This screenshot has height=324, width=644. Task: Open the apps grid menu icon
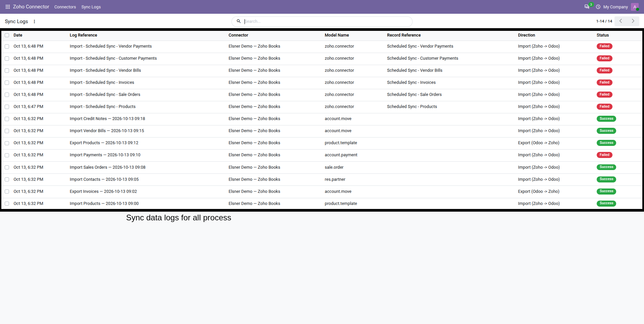8,7
